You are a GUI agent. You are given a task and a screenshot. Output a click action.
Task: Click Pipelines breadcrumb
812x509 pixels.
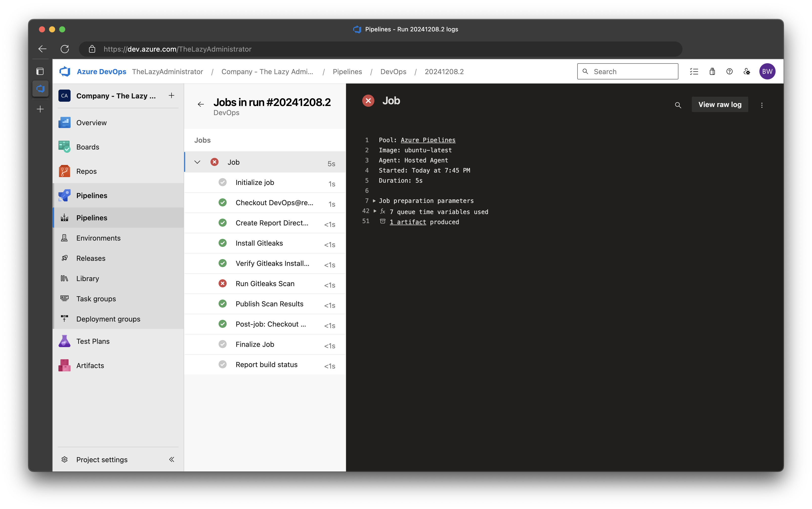(347, 71)
